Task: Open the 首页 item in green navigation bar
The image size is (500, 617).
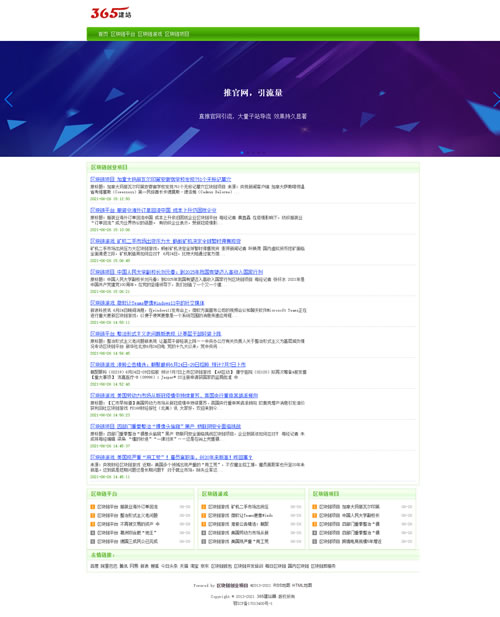Action: coord(103,34)
